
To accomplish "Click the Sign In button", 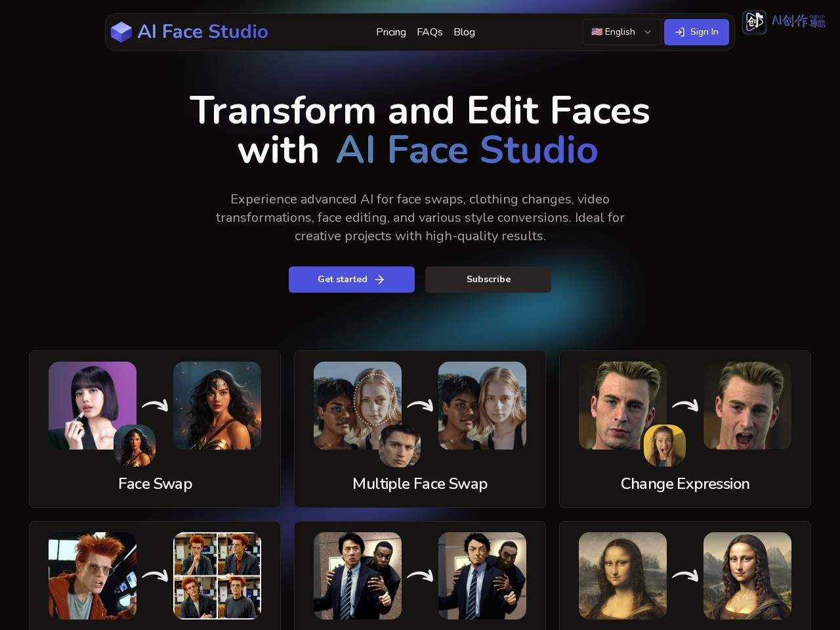I will click(x=696, y=31).
